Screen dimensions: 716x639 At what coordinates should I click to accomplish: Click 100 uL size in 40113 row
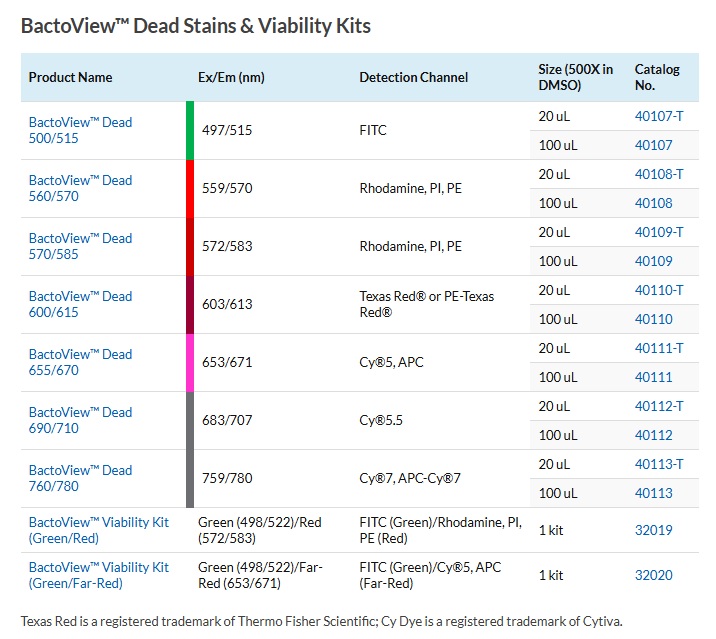pyautogui.click(x=558, y=493)
